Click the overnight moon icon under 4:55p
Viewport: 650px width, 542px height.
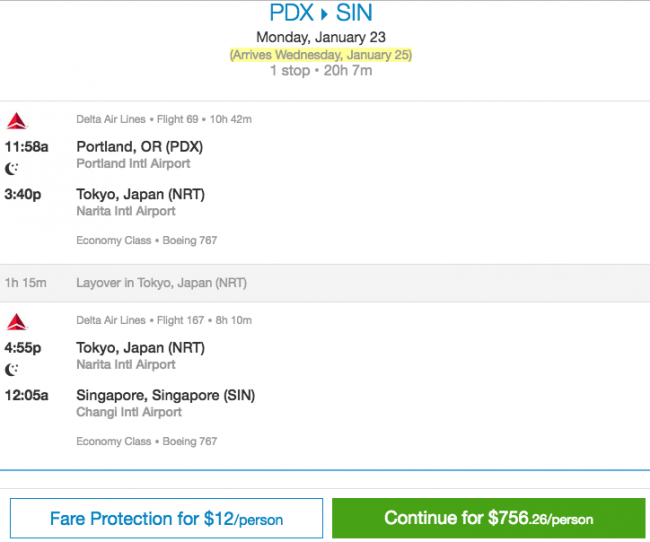point(12,369)
